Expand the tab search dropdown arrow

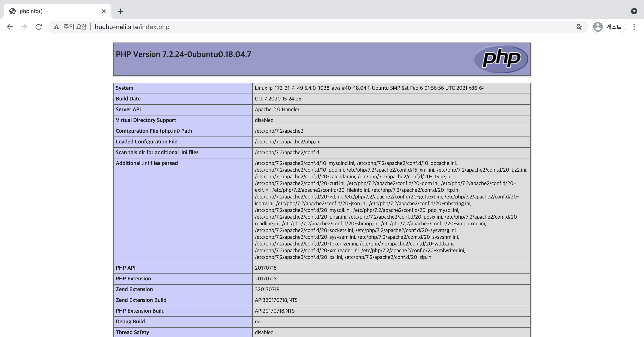pyautogui.click(x=634, y=11)
